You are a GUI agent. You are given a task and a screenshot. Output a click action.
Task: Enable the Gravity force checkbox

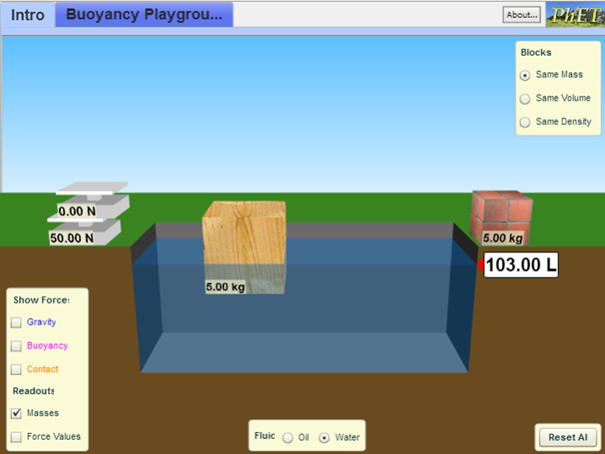coord(16,322)
